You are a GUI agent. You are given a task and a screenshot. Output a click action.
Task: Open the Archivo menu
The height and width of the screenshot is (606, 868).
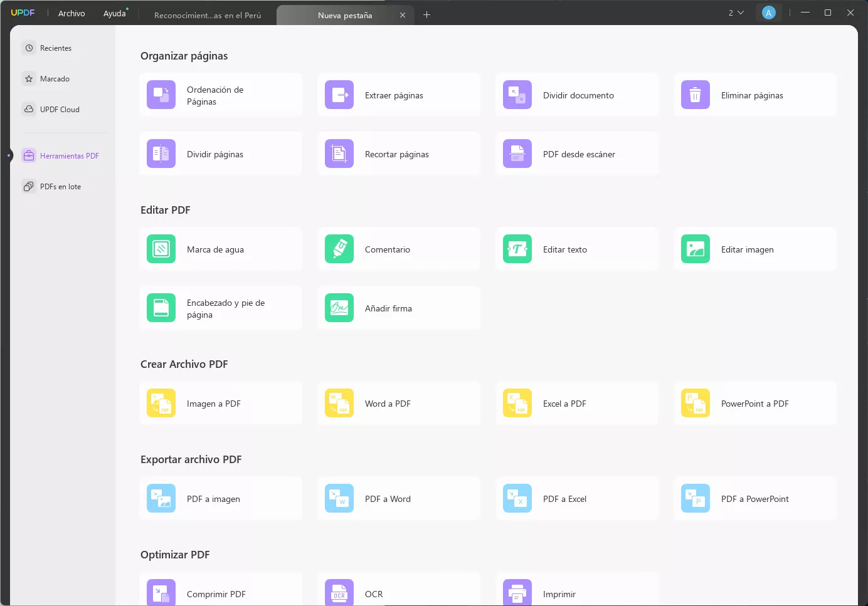pyautogui.click(x=71, y=13)
